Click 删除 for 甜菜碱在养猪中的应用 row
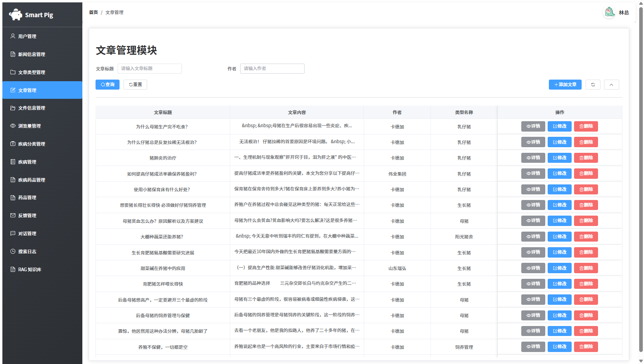Viewport: 644px width, 364px height. 586,268
